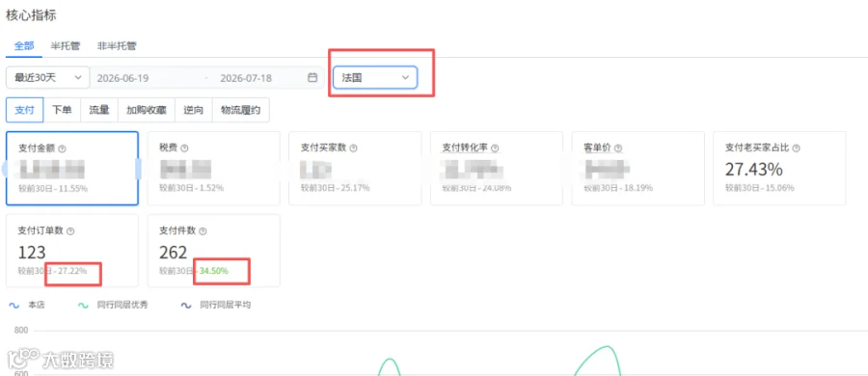This screenshot has height=376, width=868.
Task: Switch to the 非半托管 tab
Action: point(117,46)
